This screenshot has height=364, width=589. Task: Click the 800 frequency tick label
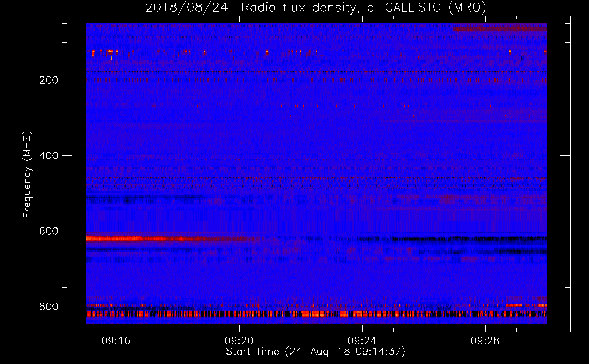(x=49, y=306)
